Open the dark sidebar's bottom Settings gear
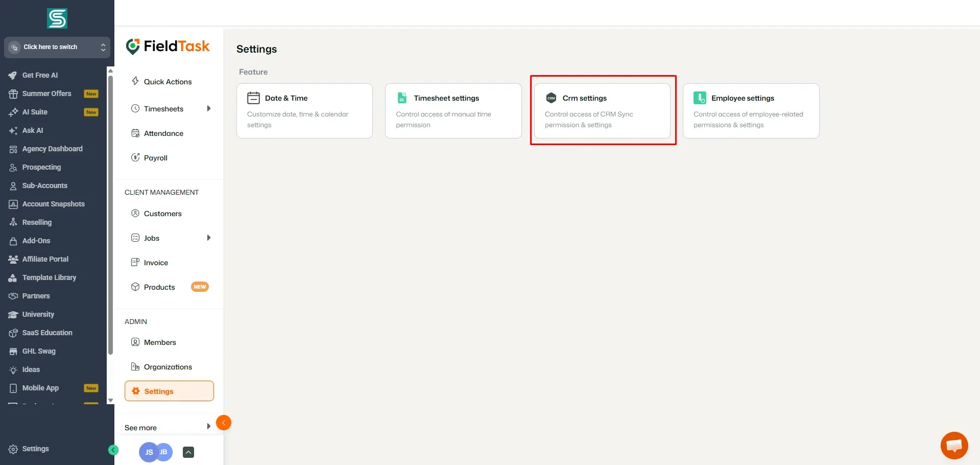 coord(29,449)
